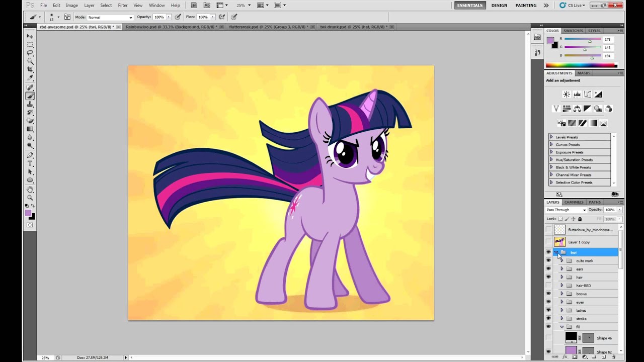Select the Eraser tool

[x=30, y=121]
